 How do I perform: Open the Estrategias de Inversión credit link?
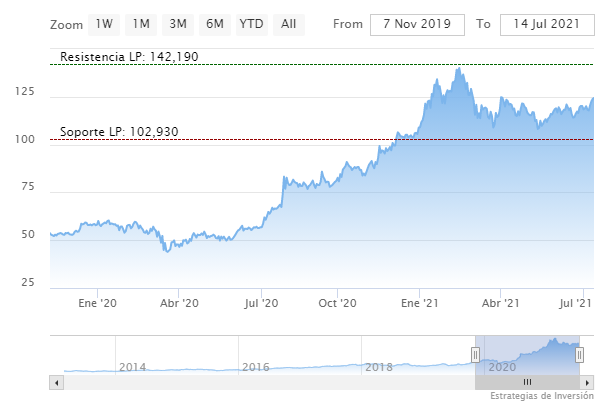pos(540,398)
